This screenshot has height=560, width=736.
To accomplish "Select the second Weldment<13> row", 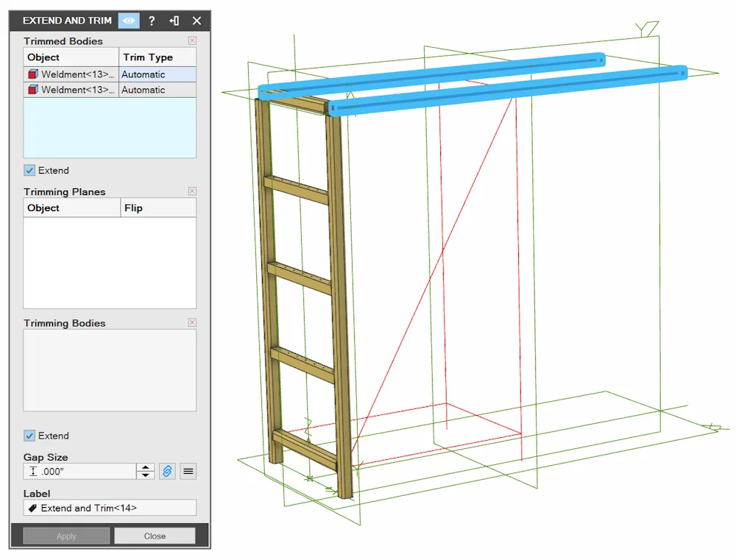I will pyautogui.click(x=71, y=90).
